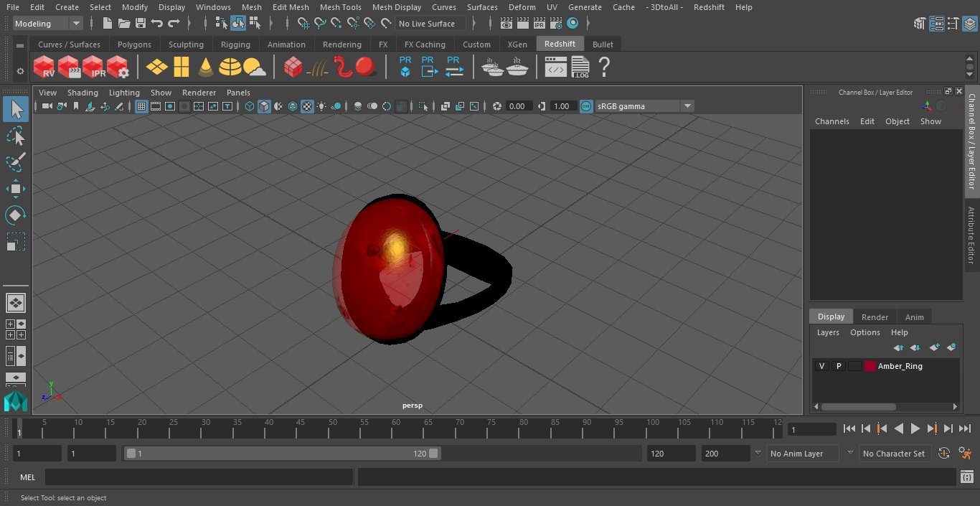Switch to the Render layer tab
Screen dimensions: 980x506
tap(875, 317)
